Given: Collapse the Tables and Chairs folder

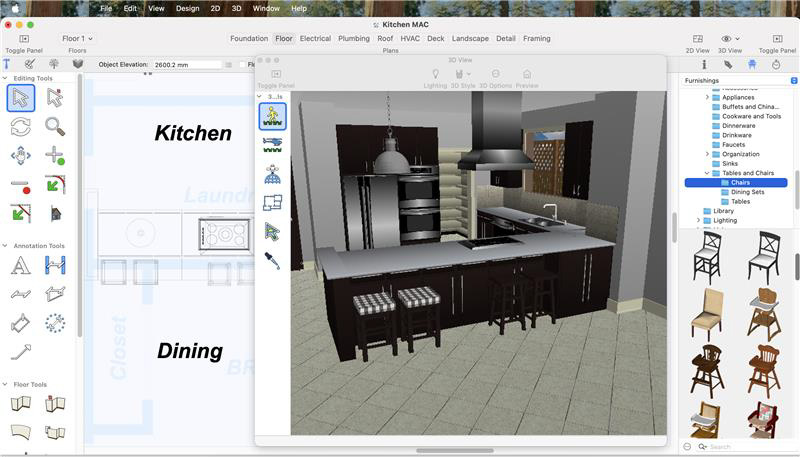Looking at the screenshot, I should point(708,173).
